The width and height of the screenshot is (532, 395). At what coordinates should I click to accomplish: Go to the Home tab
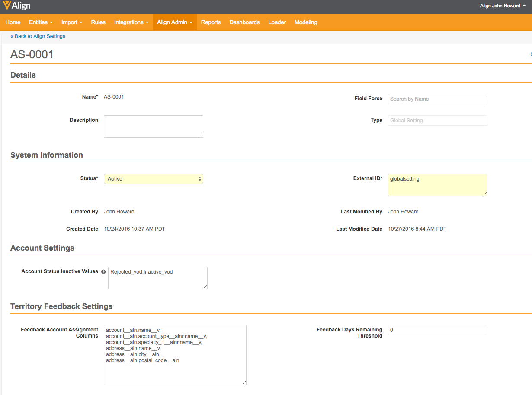[13, 22]
